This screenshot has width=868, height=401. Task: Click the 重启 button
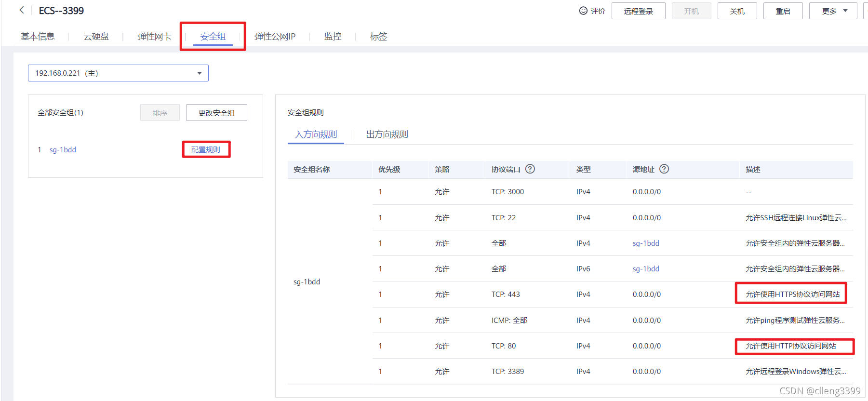(x=783, y=11)
